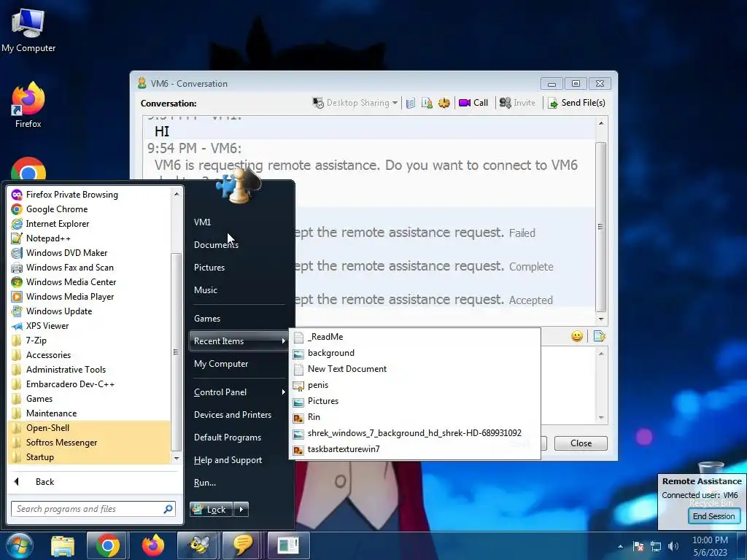
Task: Click the VM1 user name entry
Action: coord(203,222)
